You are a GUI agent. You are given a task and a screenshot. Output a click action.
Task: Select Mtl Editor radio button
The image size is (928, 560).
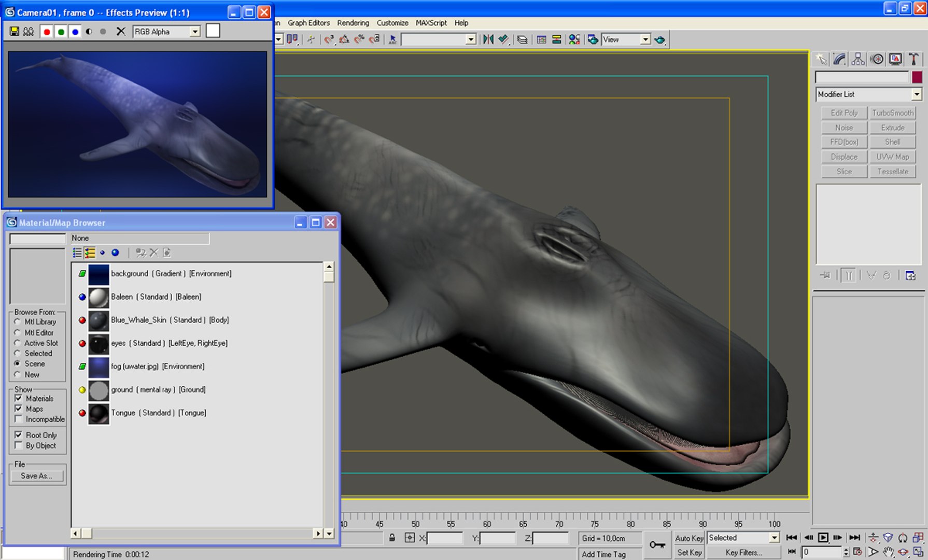tap(18, 332)
